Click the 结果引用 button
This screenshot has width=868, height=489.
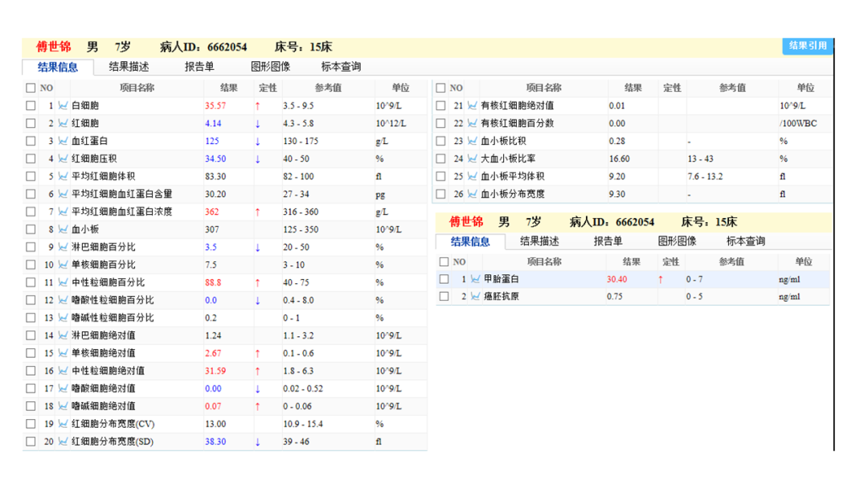808,46
